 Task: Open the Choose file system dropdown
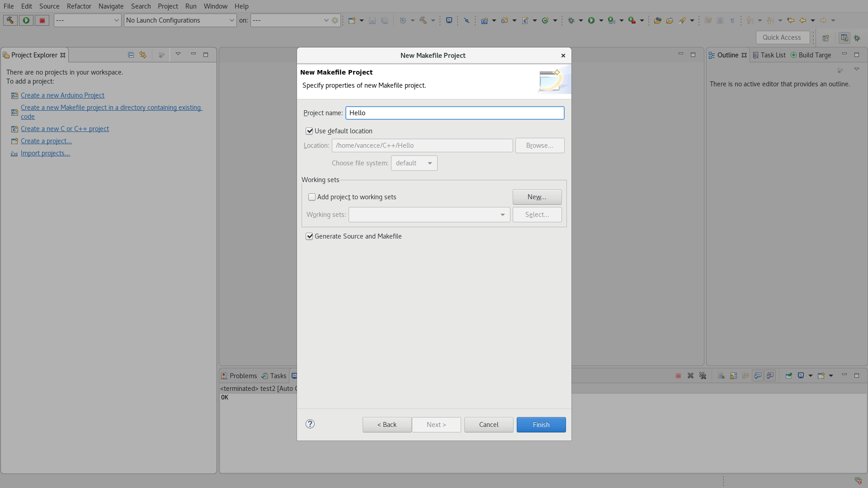414,163
